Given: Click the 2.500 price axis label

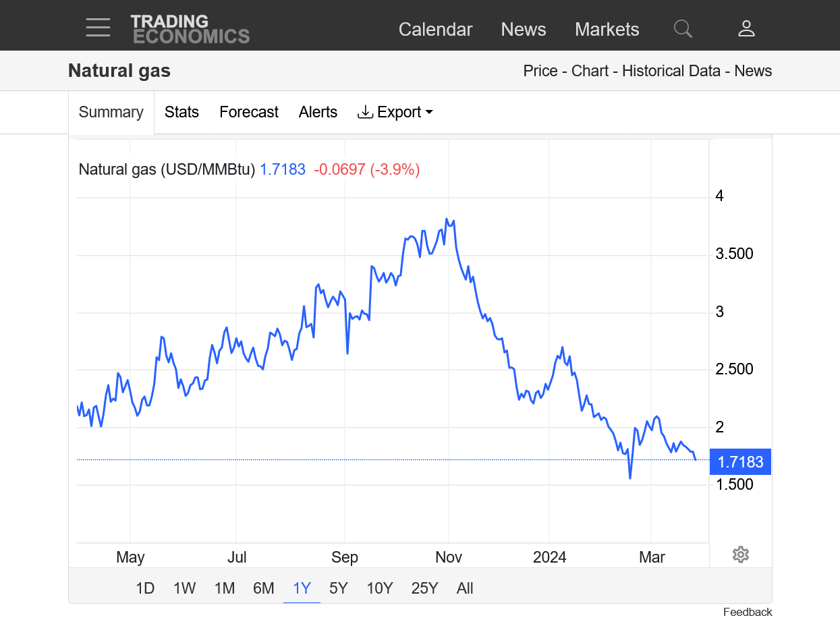Looking at the screenshot, I should [x=734, y=369].
